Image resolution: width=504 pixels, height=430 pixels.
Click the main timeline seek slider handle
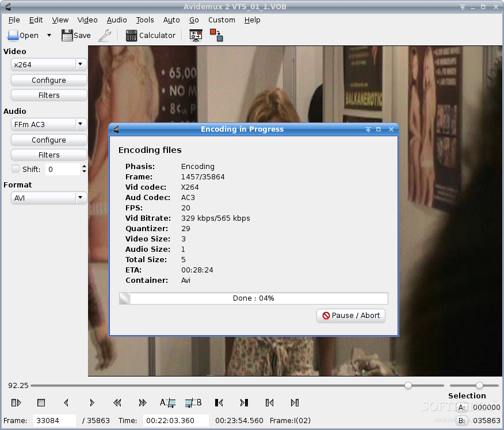pyautogui.click(x=408, y=385)
